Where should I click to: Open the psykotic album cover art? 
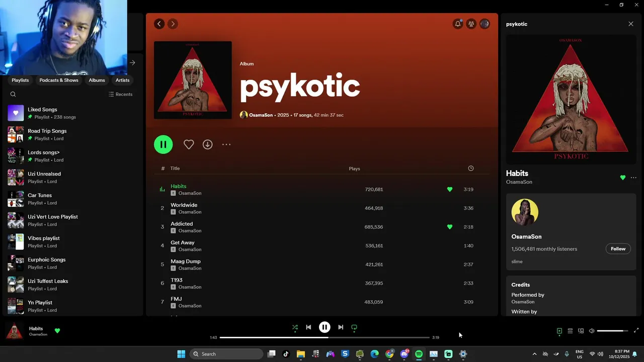point(193,80)
